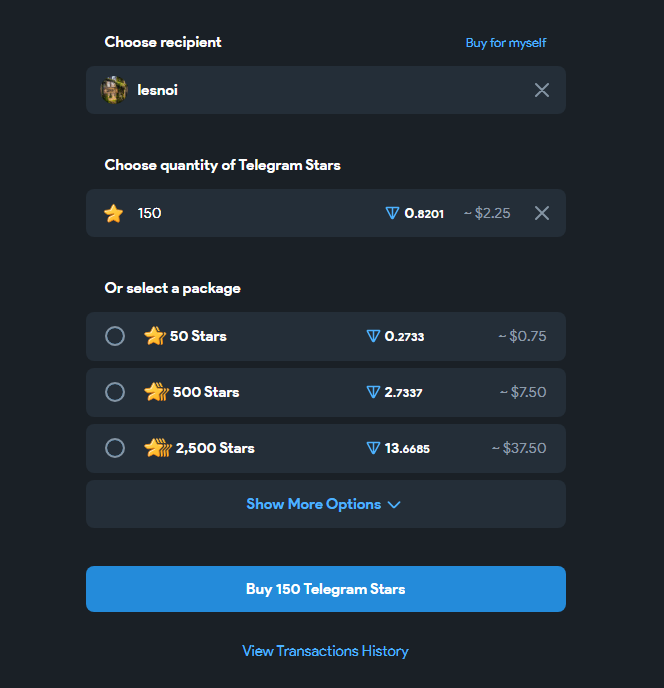Click the recipient field showing lesnoi
Image resolution: width=664 pixels, height=688 pixels.
[326, 90]
